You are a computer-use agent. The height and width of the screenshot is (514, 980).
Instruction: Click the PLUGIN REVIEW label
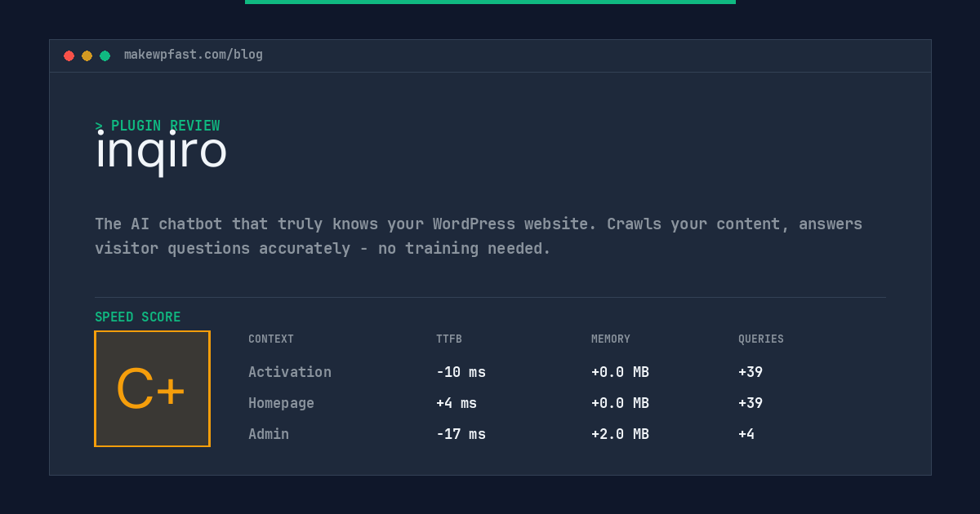coord(158,126)
